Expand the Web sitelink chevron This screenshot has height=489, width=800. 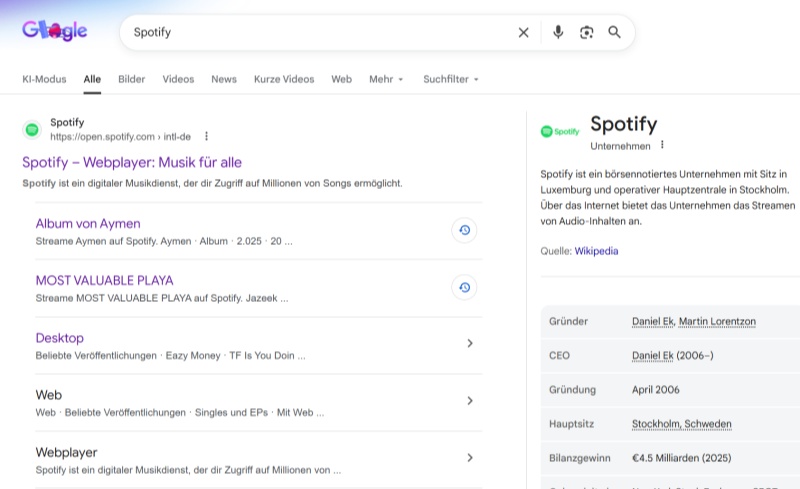tap(470, 401)
